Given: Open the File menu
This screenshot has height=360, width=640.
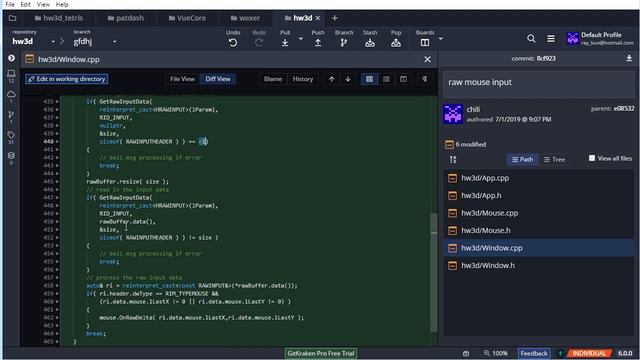Looking at the screenshot, I should (x=10, y=4).
